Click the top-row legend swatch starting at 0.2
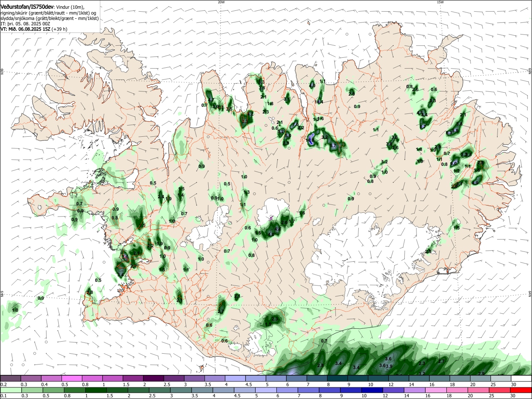 tap(11, 379)
